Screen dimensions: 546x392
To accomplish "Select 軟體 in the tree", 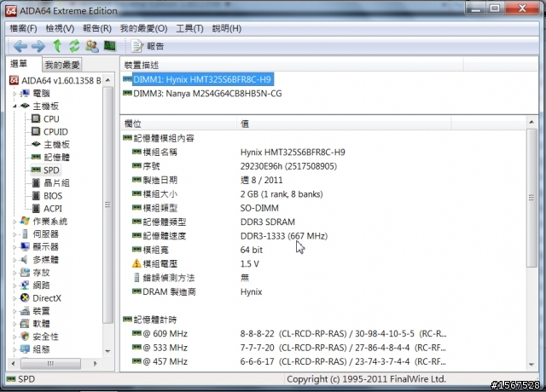I will (42, 324).
